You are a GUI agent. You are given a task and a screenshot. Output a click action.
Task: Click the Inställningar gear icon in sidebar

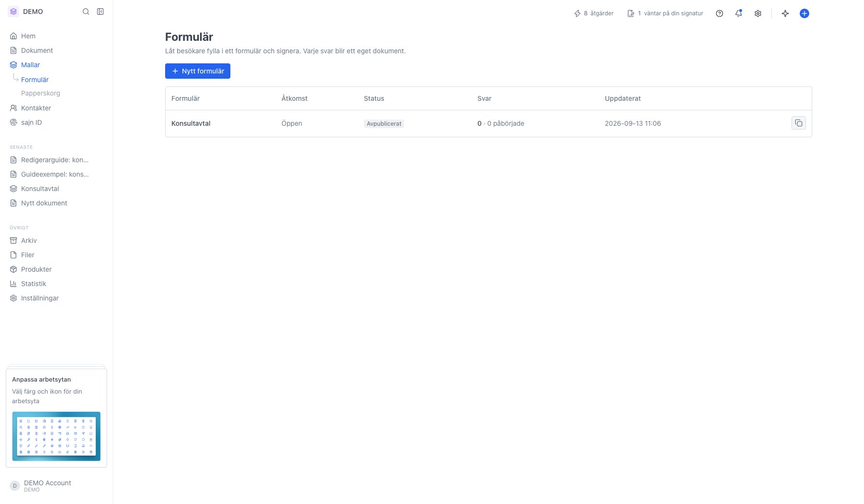click(x=13, y=298)
